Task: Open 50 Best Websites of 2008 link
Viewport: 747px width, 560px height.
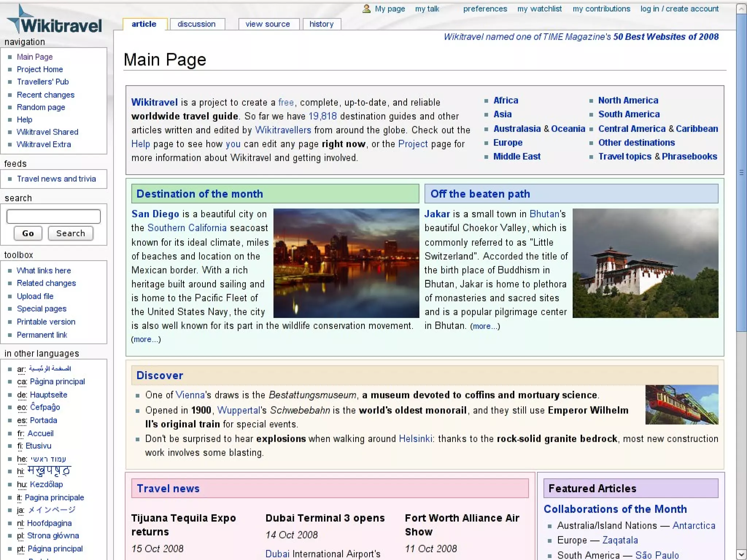Action: point(665,37)
